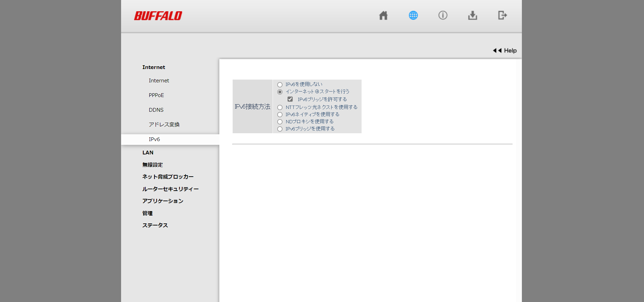Open the PPPoE submenu item
The width and height of the screenshot is (644, 302).
(x=156, y=95)
